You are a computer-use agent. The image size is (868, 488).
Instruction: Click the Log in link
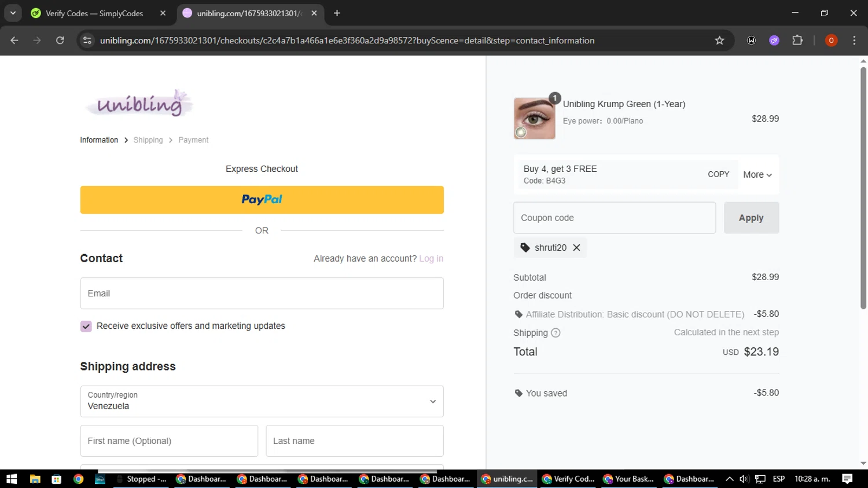[x=431, y=259]
